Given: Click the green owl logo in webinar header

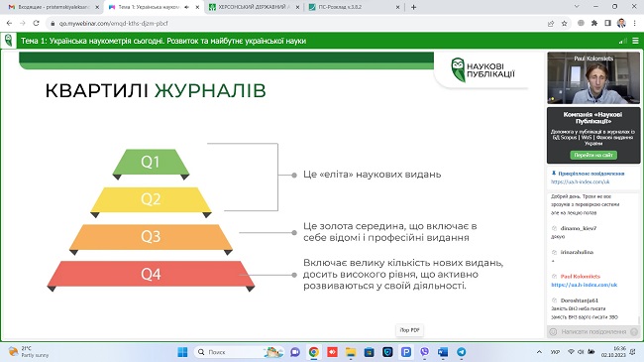Looking at the screenshot, I should coord(8,41).
